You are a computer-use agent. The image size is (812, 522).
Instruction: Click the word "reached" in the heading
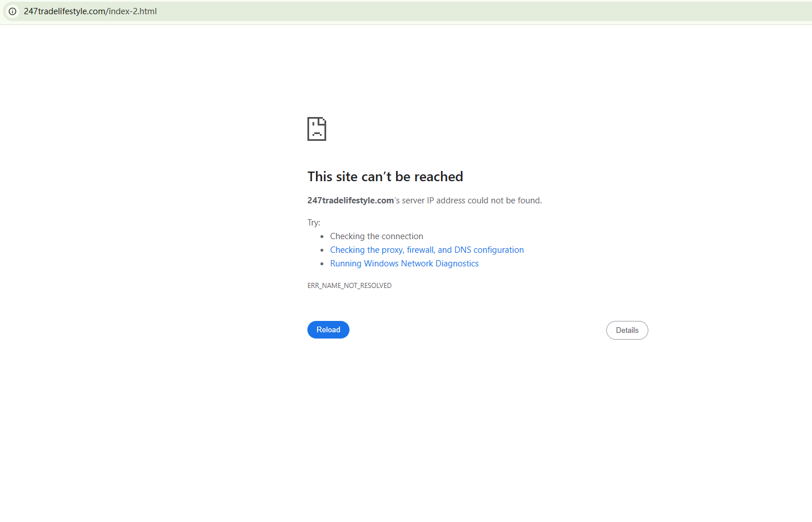click(438, 177)
